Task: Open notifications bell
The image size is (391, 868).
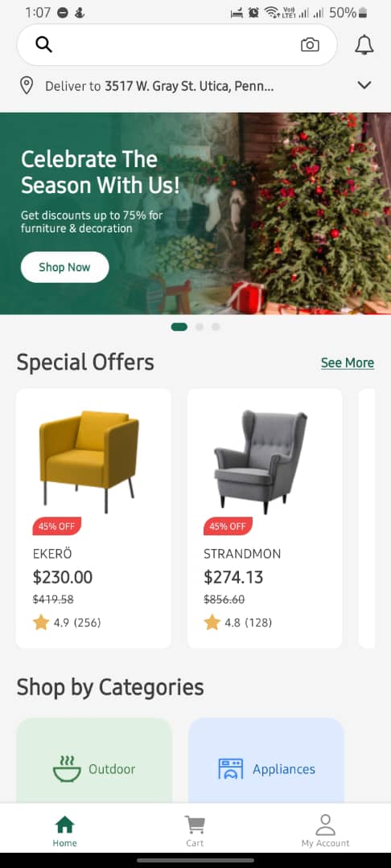Action: click(364, 45)
